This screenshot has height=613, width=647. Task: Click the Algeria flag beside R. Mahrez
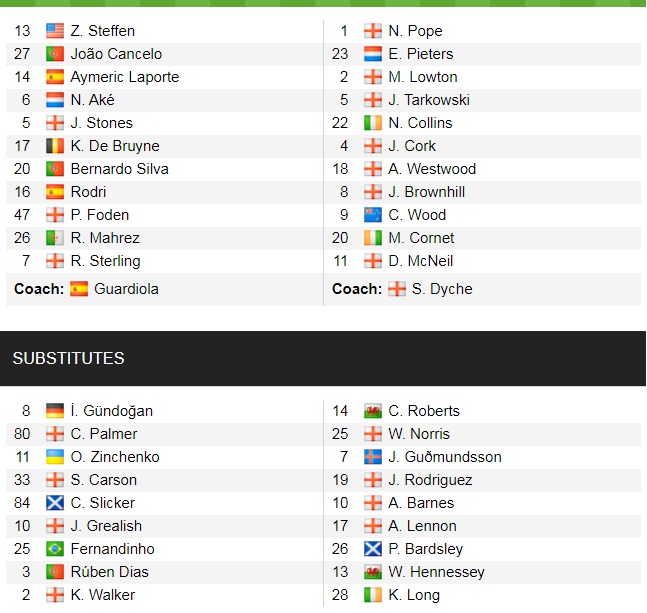click(54, 238)
